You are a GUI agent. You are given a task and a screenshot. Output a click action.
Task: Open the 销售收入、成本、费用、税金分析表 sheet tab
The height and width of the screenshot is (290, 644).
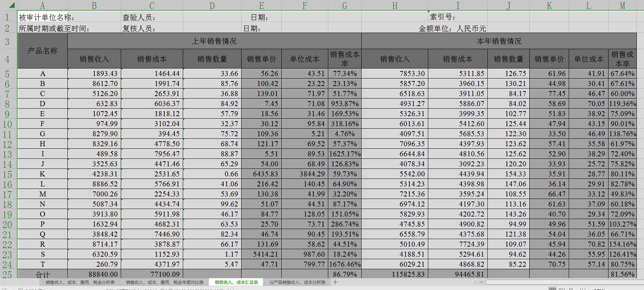pos(80,282)
